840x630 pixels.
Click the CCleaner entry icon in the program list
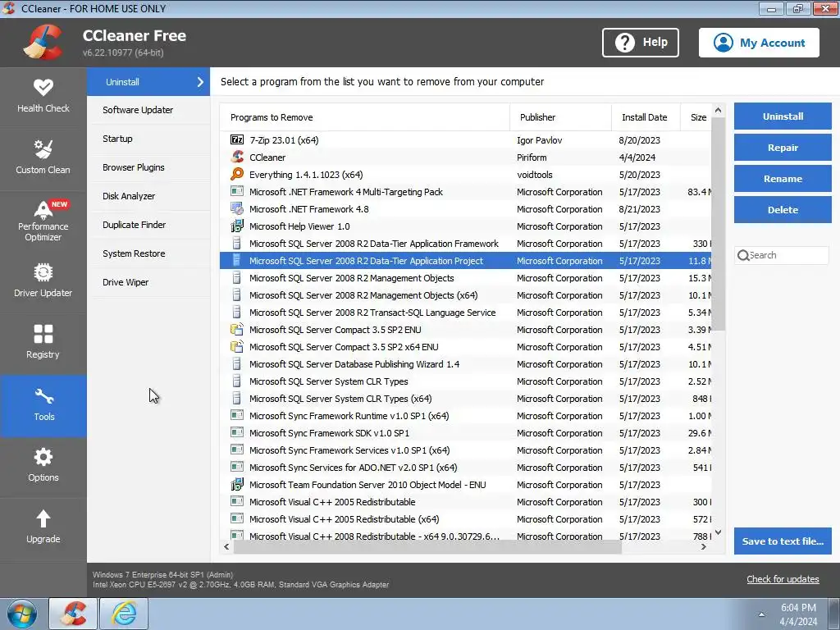click(237, 157)
